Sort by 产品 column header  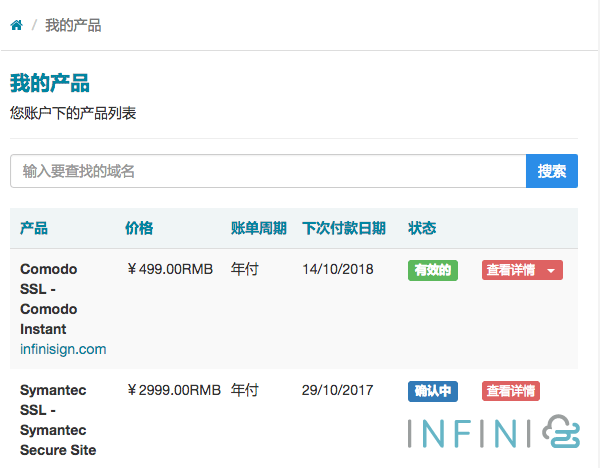pyautogui.click(x=34, y=228)
